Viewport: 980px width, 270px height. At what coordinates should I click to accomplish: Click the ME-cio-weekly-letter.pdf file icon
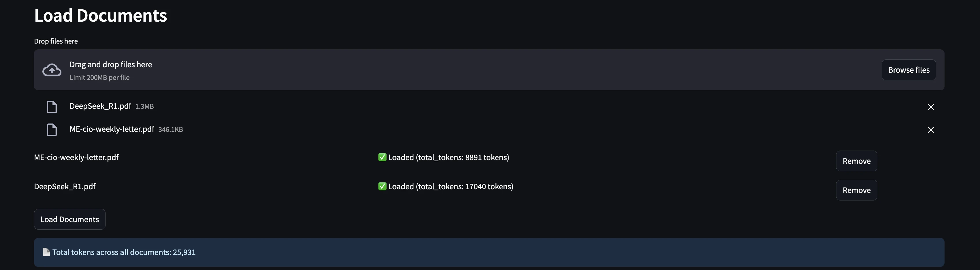52,130
